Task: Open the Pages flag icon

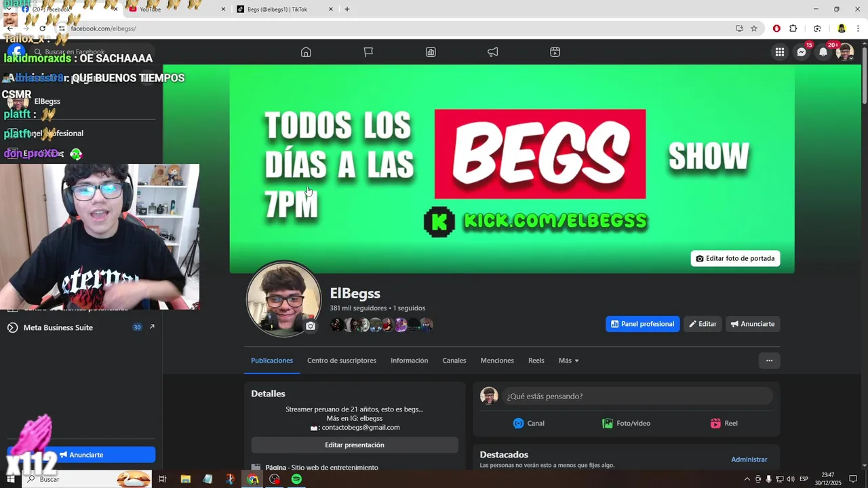Action: [368, 52]
